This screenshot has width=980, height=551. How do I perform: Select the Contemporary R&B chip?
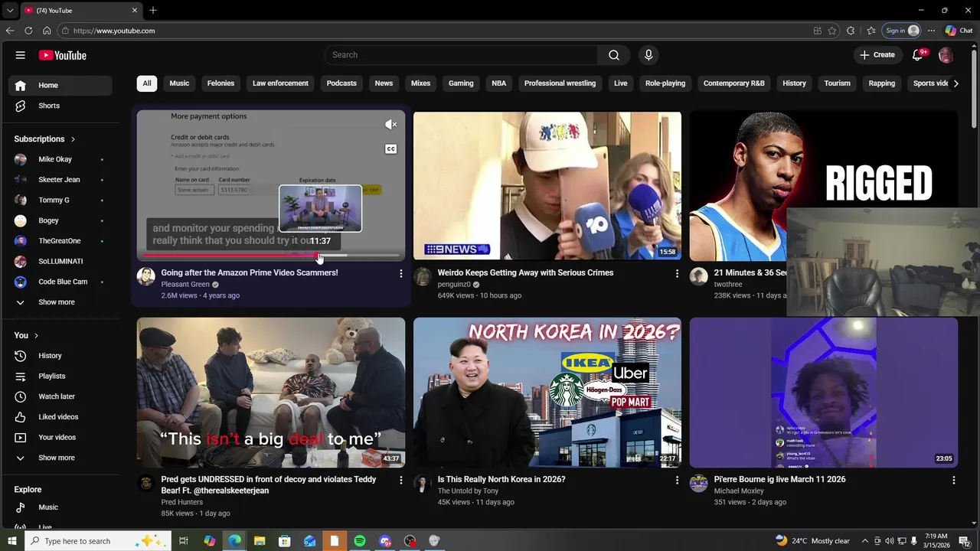pyautogui.click(x=733, y=83)
